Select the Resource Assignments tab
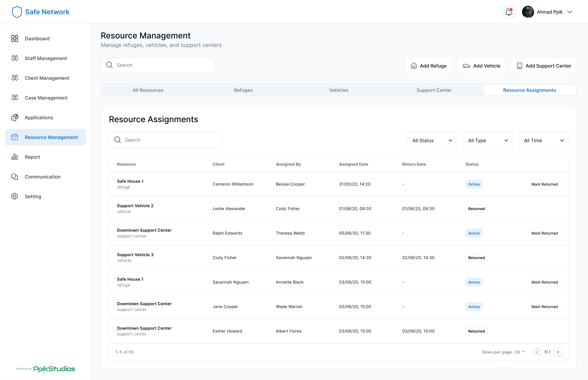Screen dimensions: 588x380 [x=530, y=90]
